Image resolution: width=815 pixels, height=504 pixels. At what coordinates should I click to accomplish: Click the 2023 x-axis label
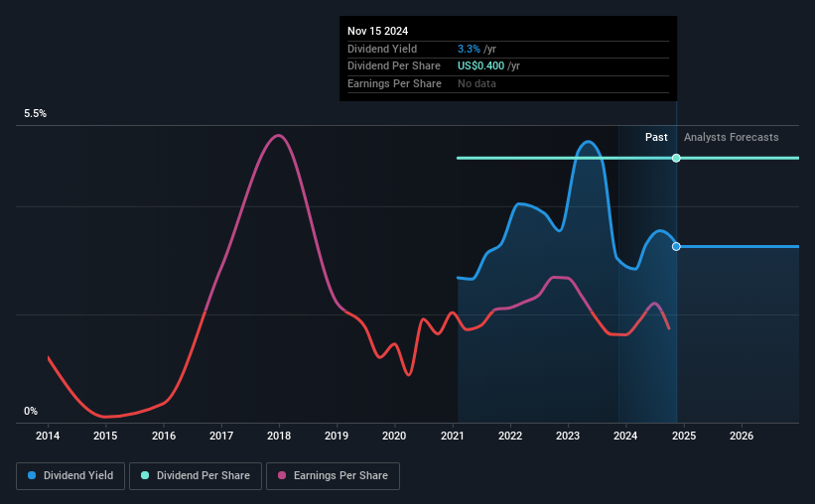pyautogui.click(x=568, y=436)
